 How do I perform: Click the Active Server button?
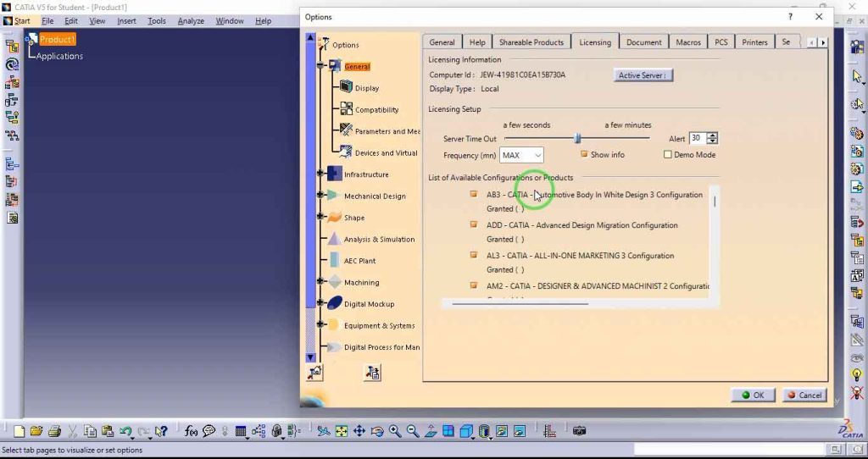click(x=643, y=75)
